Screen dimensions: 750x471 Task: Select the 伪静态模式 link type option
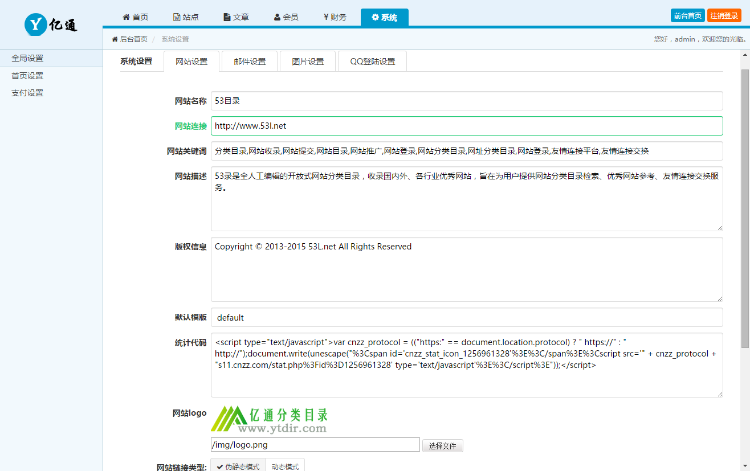point(238,466)
